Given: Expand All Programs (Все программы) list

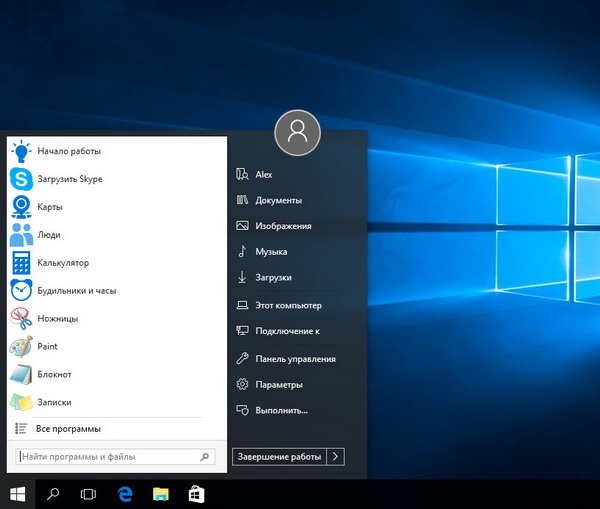Looking at the screenshot, I should point(68,429).
